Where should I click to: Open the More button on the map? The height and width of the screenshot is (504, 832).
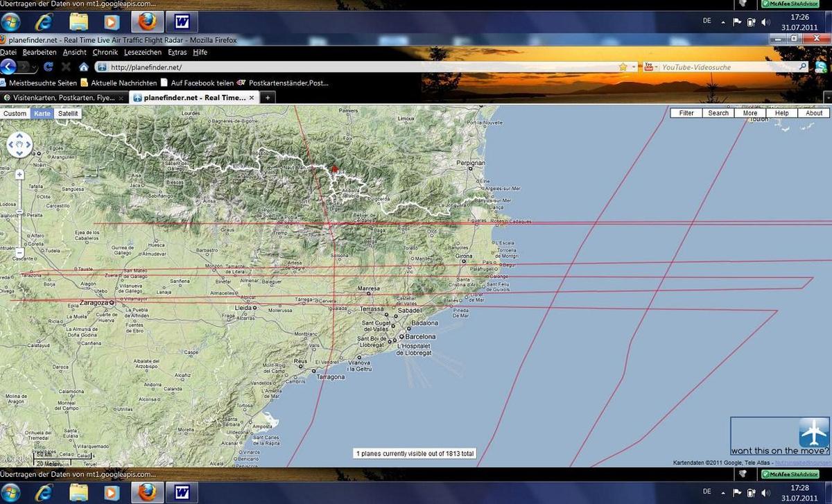[750, 113]
